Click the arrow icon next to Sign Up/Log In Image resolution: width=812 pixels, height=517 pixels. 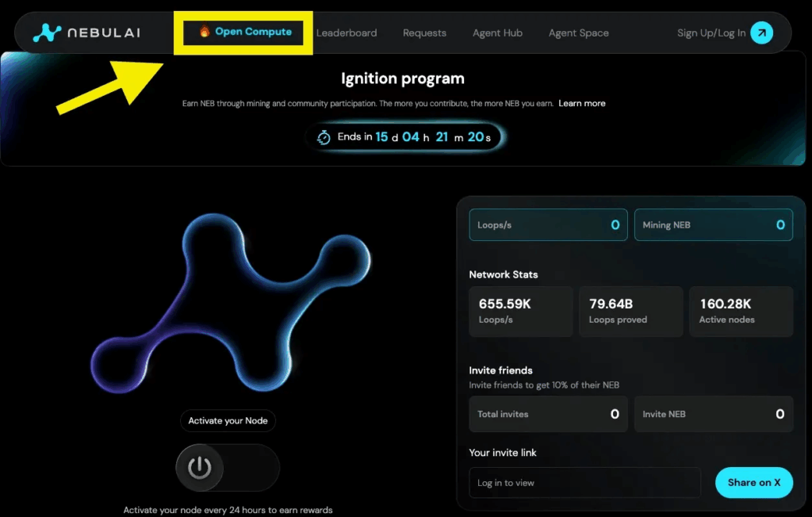(x=762, y=33)
